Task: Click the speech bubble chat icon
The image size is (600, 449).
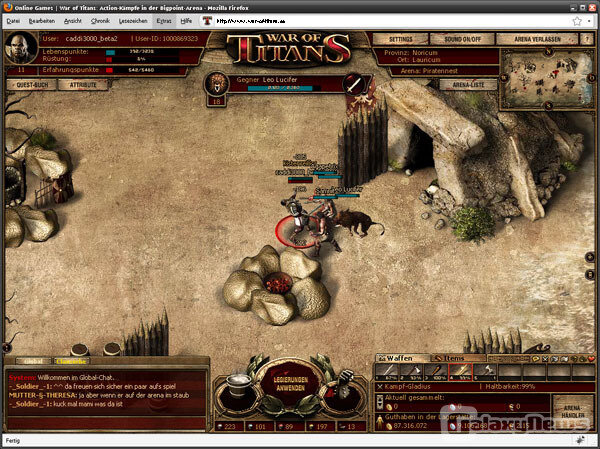Action: coord(536,359)
